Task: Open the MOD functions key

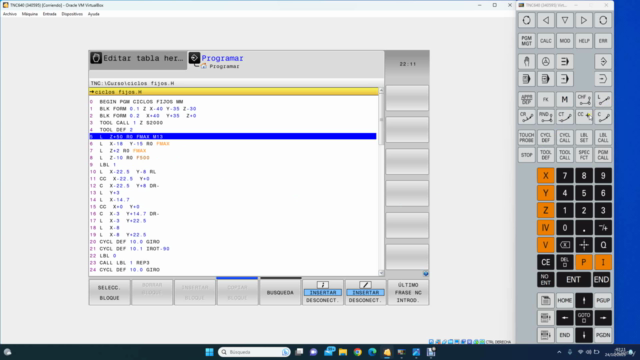Action: (x=565, y=41)
